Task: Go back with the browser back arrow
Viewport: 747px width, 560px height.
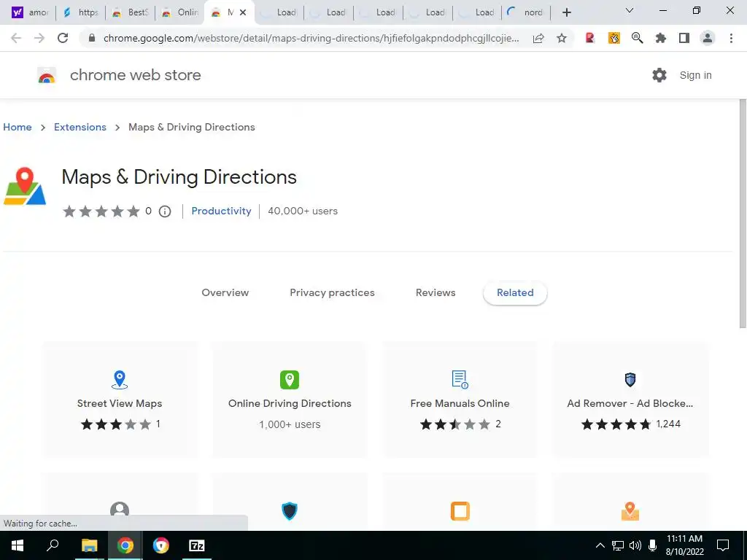Action: click(x=16, y=38)
